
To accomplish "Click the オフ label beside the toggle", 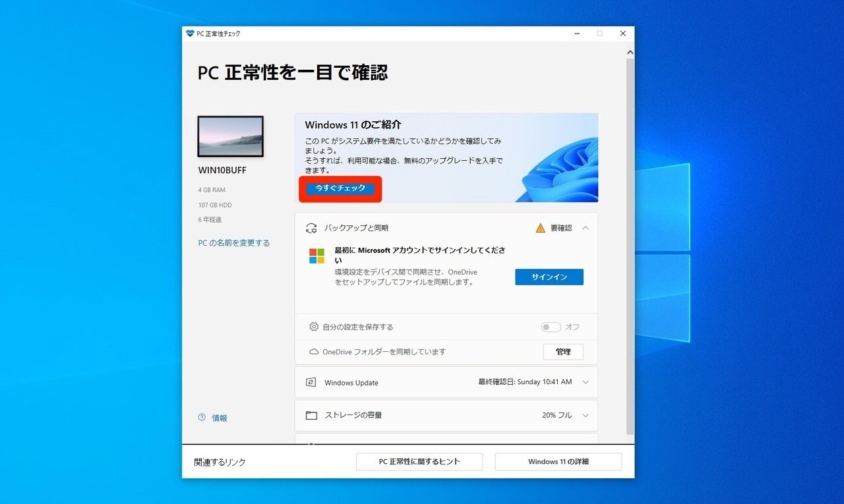I will [572, 327].
